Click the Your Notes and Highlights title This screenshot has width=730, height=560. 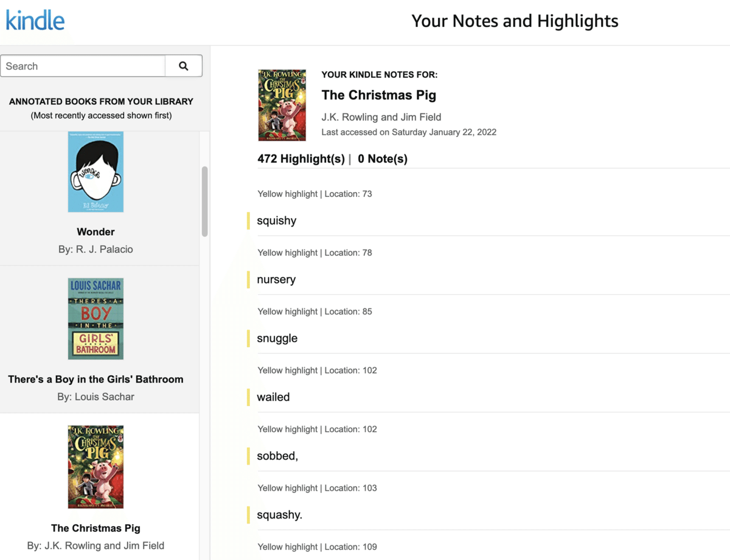[515, 21]
